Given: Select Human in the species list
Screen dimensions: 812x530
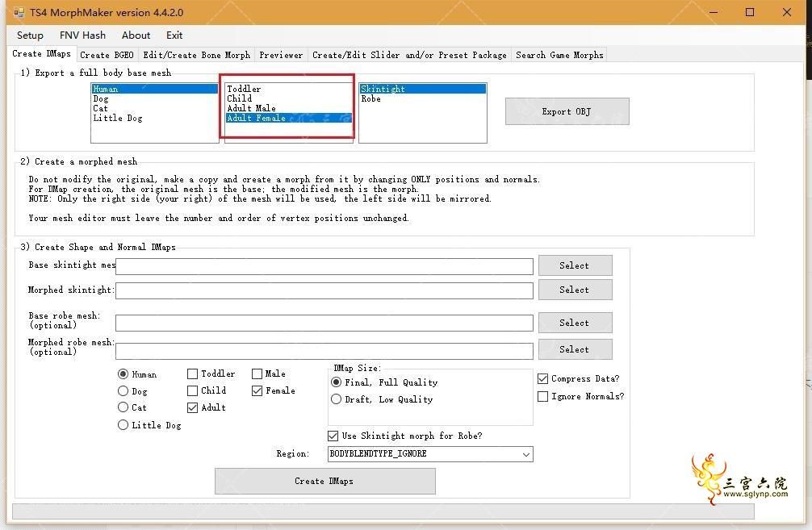Looking at the screenshot, I should (154, 89).
